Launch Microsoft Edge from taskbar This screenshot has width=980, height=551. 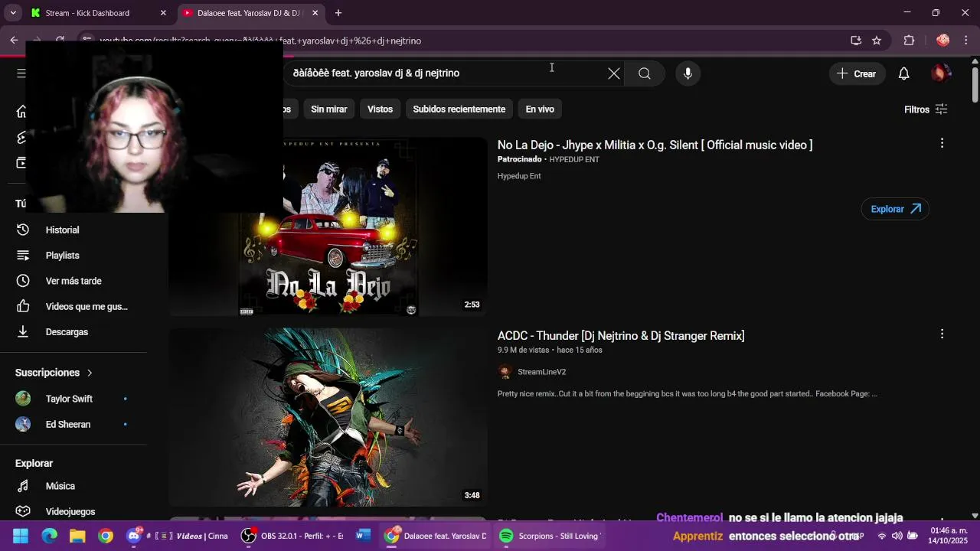[49, 536]
